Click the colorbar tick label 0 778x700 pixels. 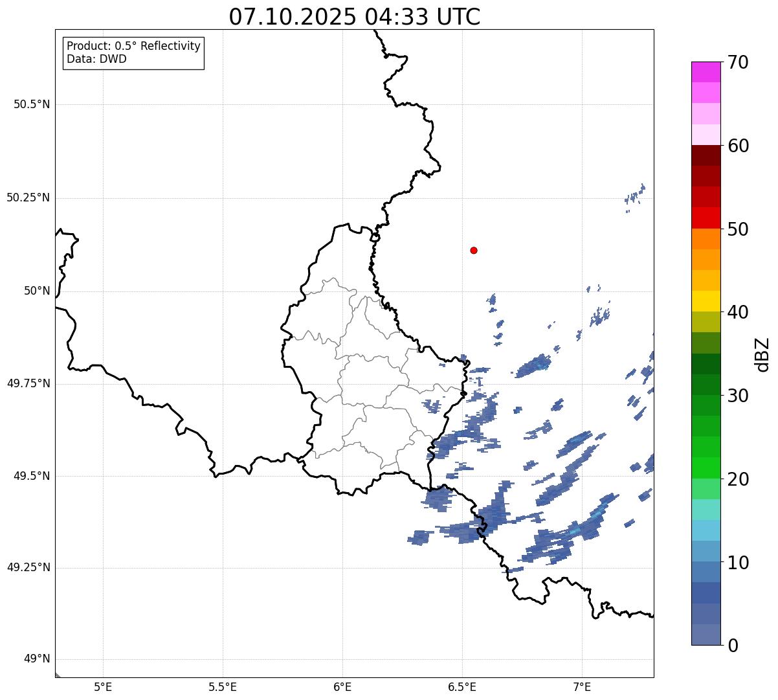(733, 646)
